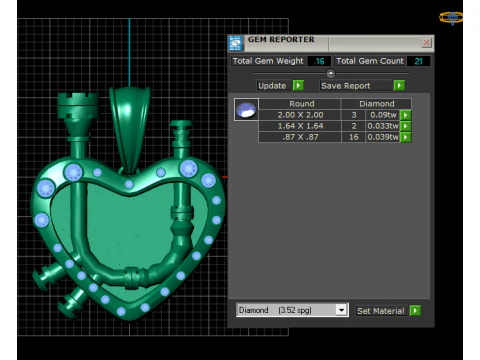Click the green arrow on the 2.00 X 2.00 row
The width and height of the screenshot is (480, 360).
pos(405,115)
